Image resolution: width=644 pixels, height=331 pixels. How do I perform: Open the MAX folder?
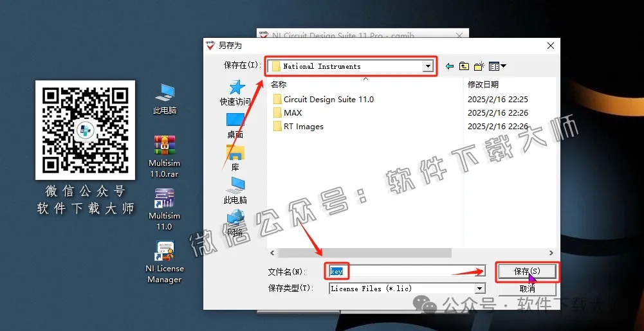tap(288, 112)
